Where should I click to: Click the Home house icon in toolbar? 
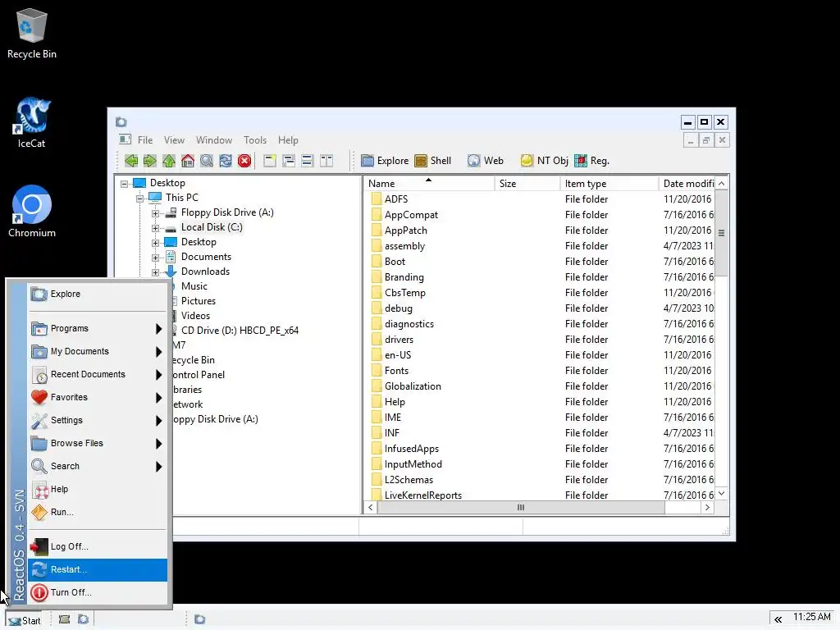[188, 161]
